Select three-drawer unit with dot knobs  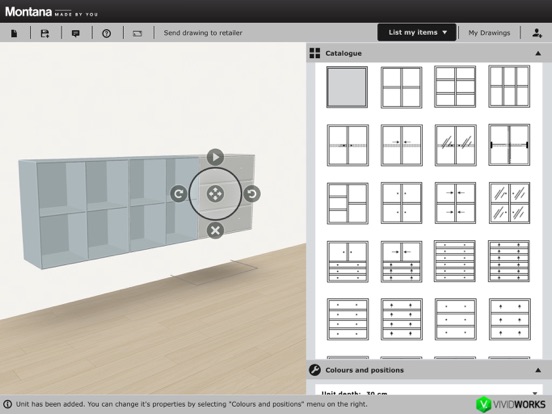pos(455,319)
